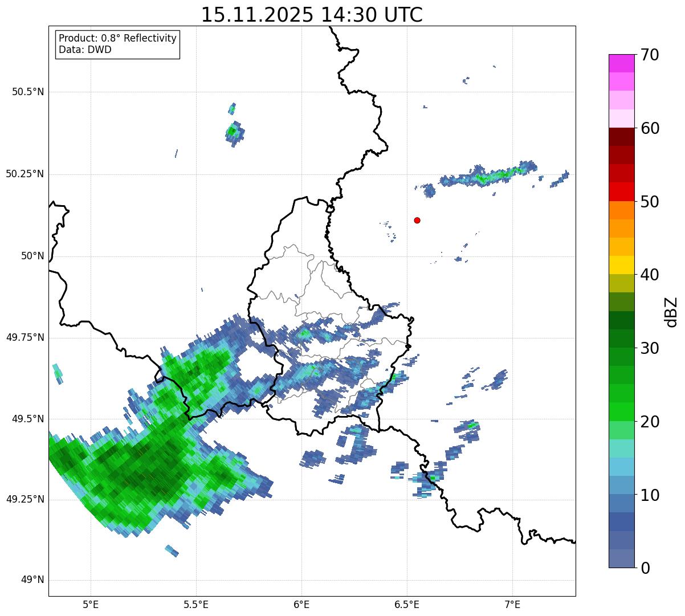Click the 49°N latitude label
Viewport: 685px width, 616px height.
tap(32, 580)
